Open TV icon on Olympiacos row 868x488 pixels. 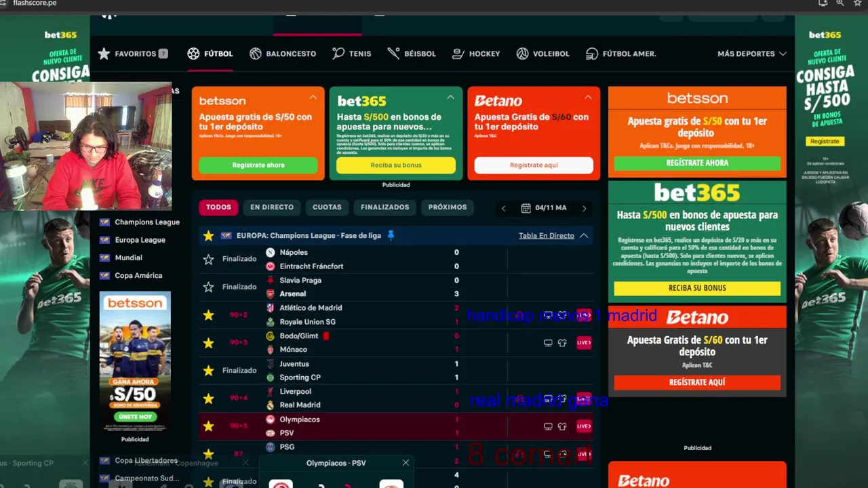coord(548,426)
